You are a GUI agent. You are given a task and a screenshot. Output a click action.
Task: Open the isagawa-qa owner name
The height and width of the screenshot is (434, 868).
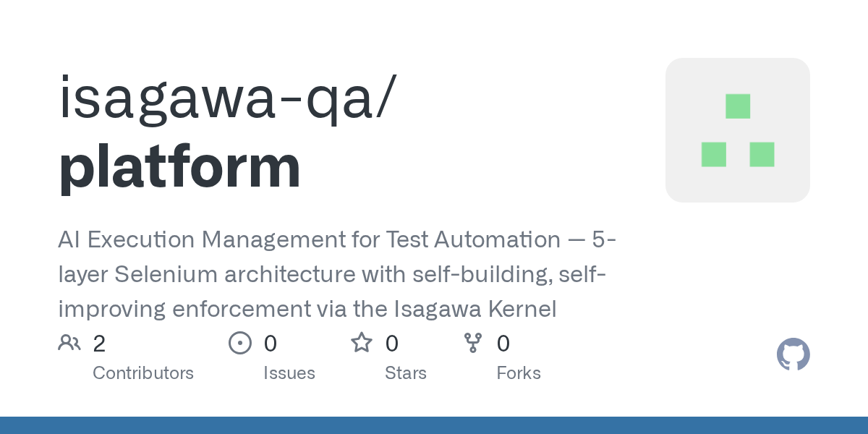228,99
